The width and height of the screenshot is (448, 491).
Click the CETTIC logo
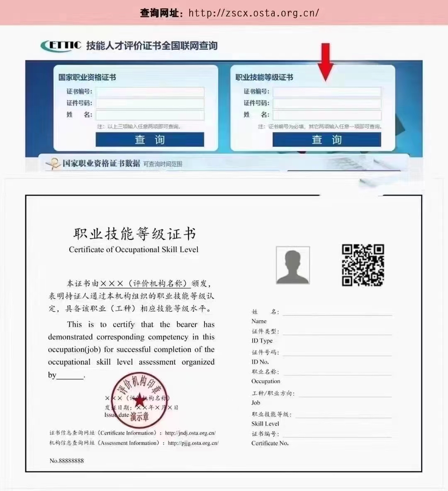pyautogui.click(x=61, y=45)
